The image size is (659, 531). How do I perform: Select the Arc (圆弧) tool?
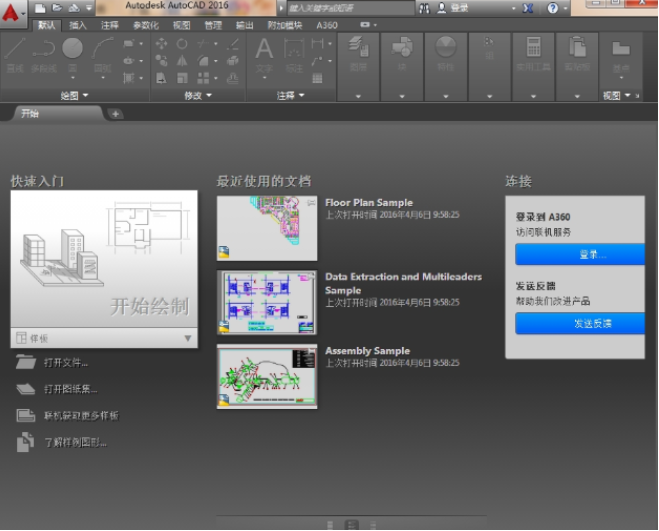click(x=103, y=55)
